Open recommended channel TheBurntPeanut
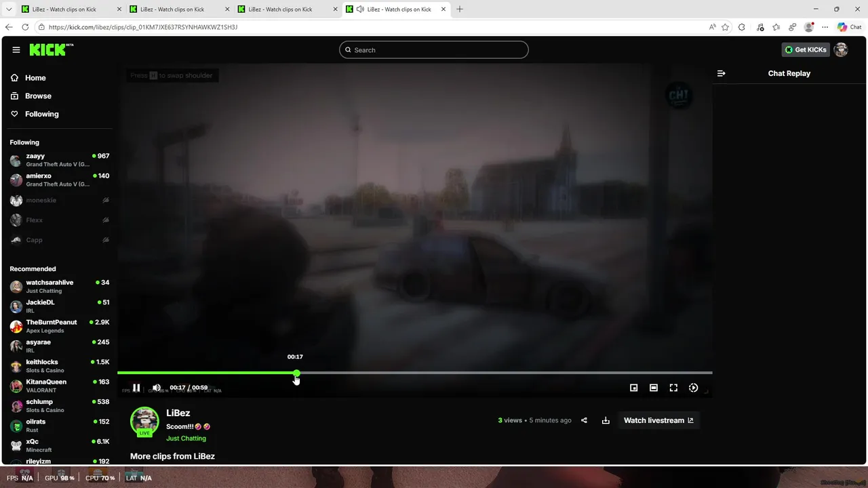 coord(60,326)
